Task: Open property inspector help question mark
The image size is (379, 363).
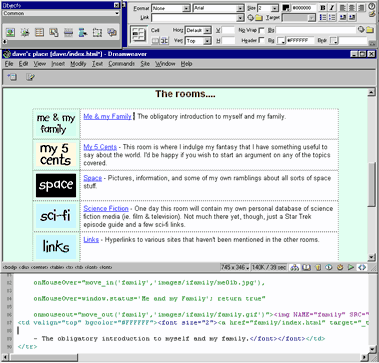Action: pyautogui.click(x=372, y=6)
